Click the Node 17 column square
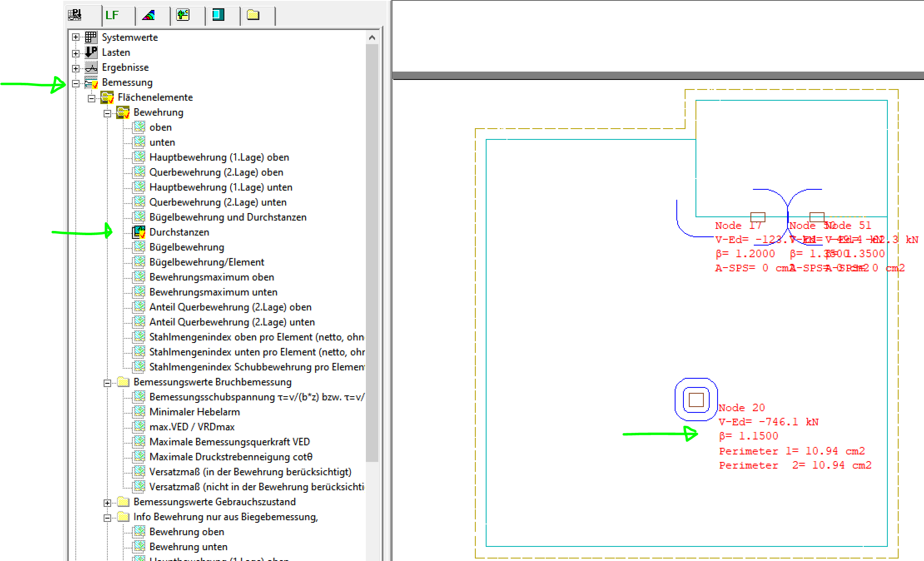This screenshot has width=924, height=561. click(x=758, y=217)
